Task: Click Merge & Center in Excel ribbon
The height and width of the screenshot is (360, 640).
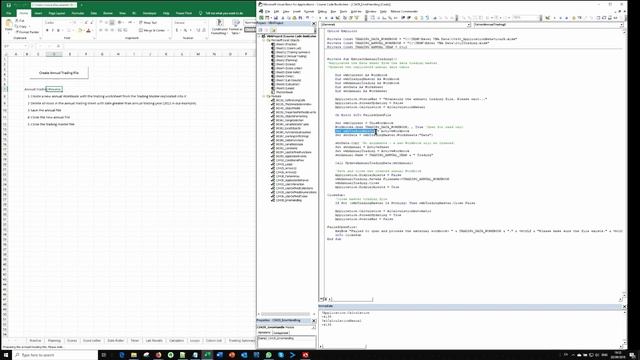Action: 151,31
